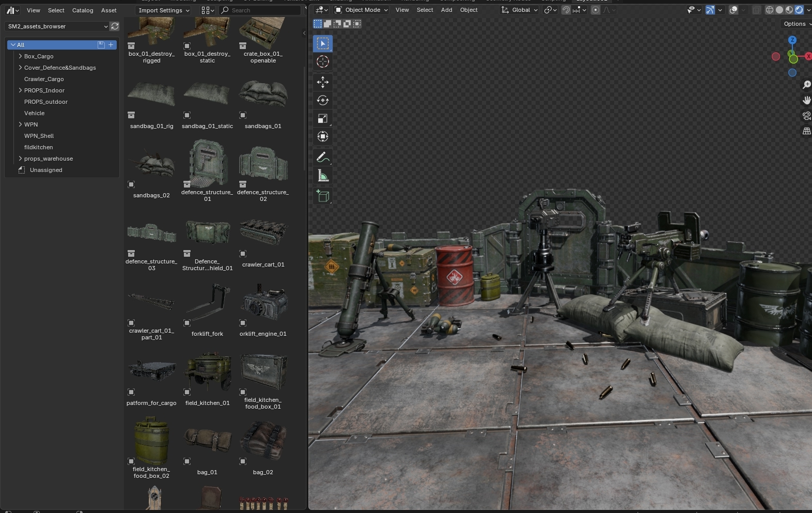Viewport: 812px width, 513px height.
Task: Toggle snapping magnet in the header
Action: (x=566, y=10)
